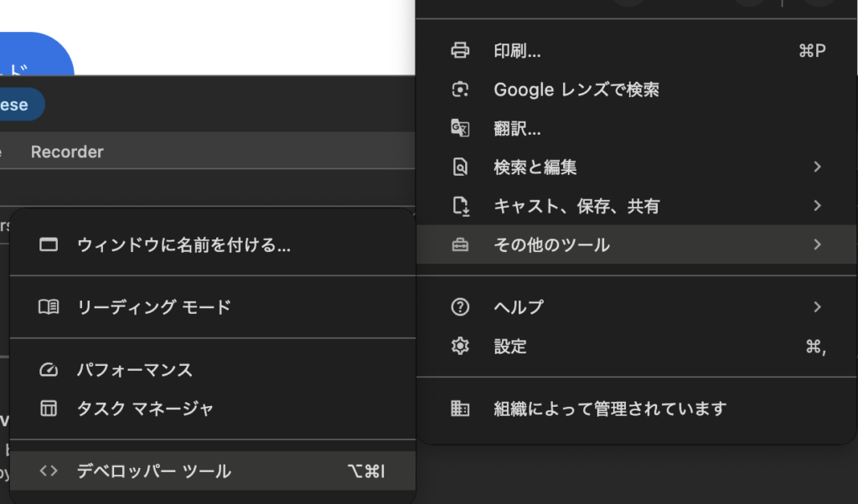858x504 pixels.
Task: Click the briefcase icon beside その他のツール
Action: coord(461,244)
